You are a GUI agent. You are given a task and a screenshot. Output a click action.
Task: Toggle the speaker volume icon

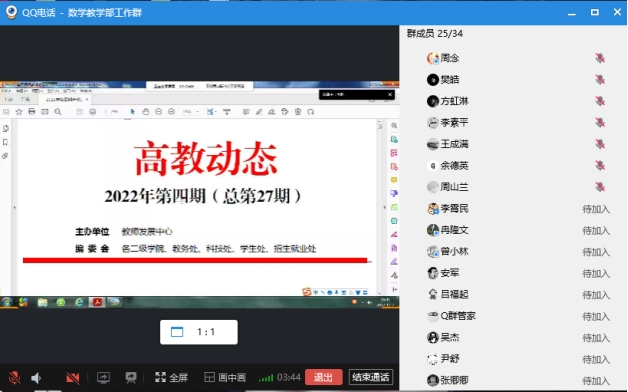(36, 378)
